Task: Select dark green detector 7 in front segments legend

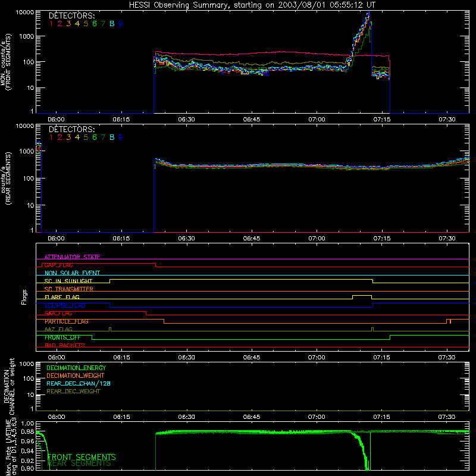Action: click(103, 23)
